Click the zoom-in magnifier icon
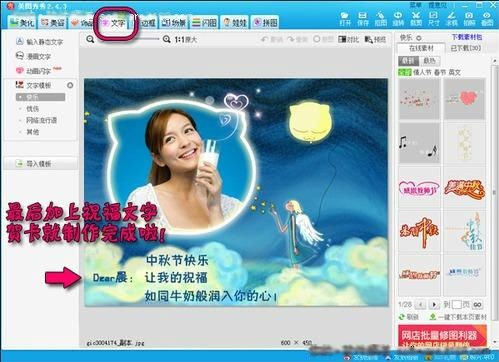This screenshot has width=499, height=362. [x=166, y=39]
